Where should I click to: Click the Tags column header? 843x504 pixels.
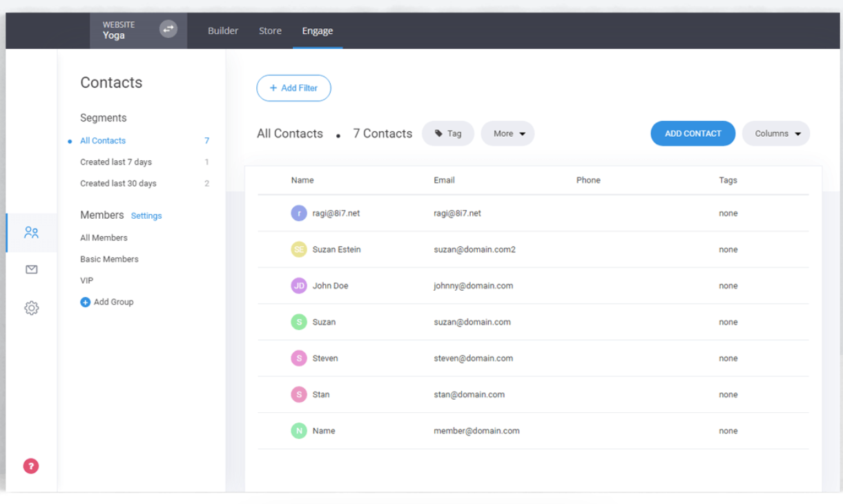point(728,180)
